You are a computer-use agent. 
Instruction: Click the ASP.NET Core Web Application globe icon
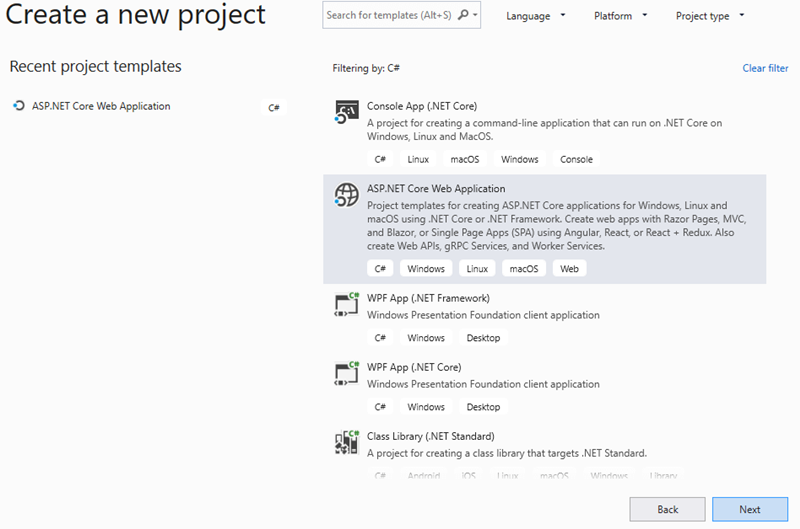[346, 196]
